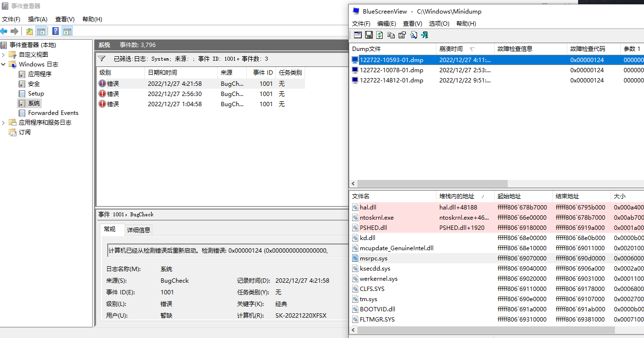This screenshot has width=644, height=338.
Task: Click the file icon next to FLTMGR.SYS
Action: pyautogui.click(x=355, y=319)
